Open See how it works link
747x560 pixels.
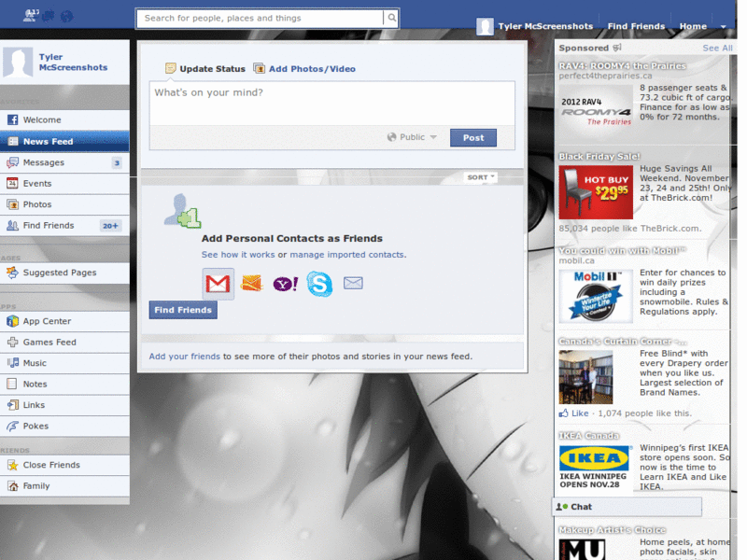pyautogui.click(x=238, y=255)
